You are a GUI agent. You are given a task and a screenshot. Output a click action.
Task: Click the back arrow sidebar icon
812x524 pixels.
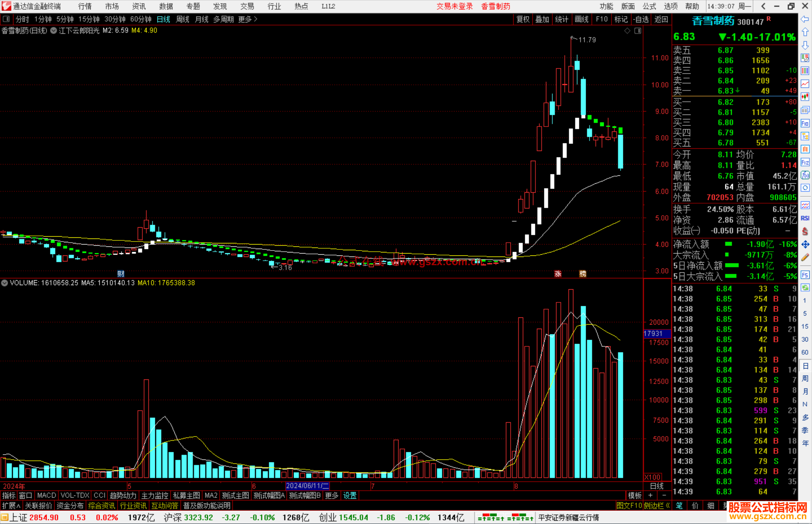805,19
